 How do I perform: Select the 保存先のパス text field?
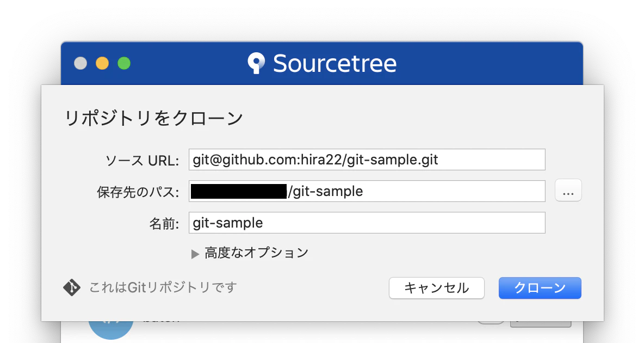pyautogui.click(x=367, y=191)
